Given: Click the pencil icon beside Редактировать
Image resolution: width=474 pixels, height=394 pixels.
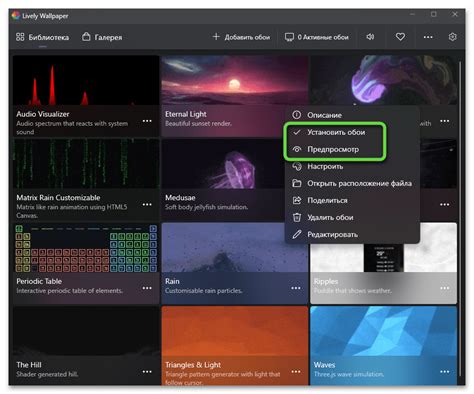Looking at the screenshot, I should [296, 234].
